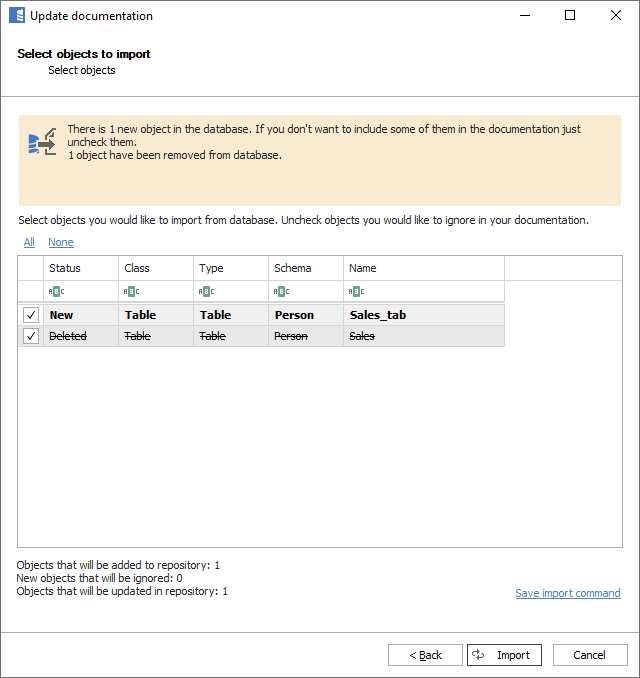Click the Schema column filter icon
Screen dimensions: 640x678
coord(281,291)
